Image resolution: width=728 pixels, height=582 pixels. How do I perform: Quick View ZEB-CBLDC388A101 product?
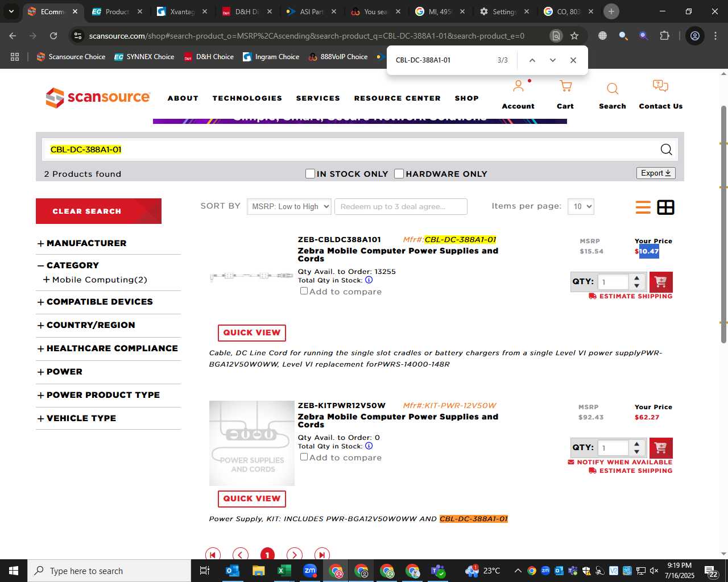[251, 332]
